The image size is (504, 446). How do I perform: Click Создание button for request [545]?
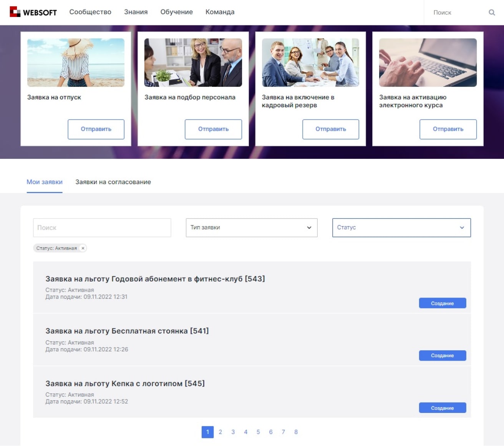point(443,408)
